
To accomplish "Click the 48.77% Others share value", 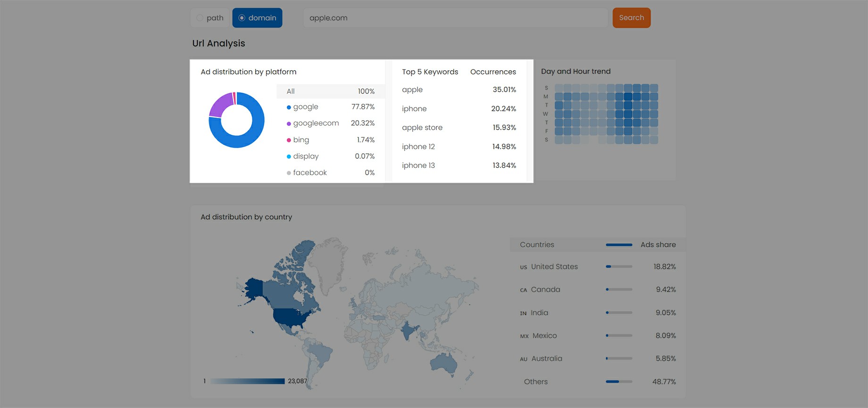I will point(664,382).
